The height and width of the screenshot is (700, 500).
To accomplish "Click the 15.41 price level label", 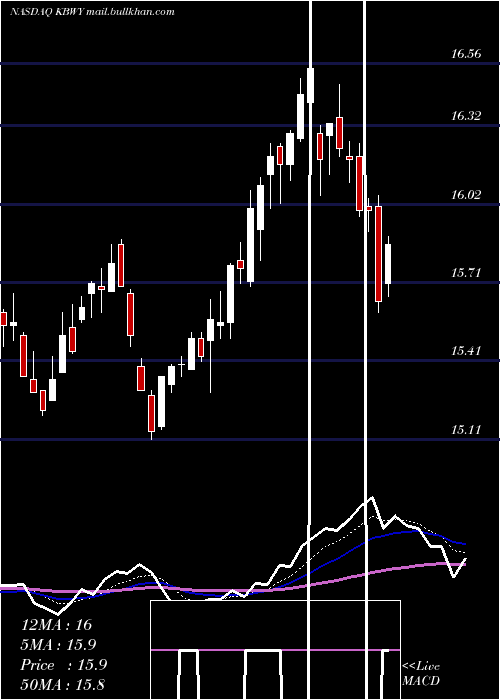I will (466, 351).
